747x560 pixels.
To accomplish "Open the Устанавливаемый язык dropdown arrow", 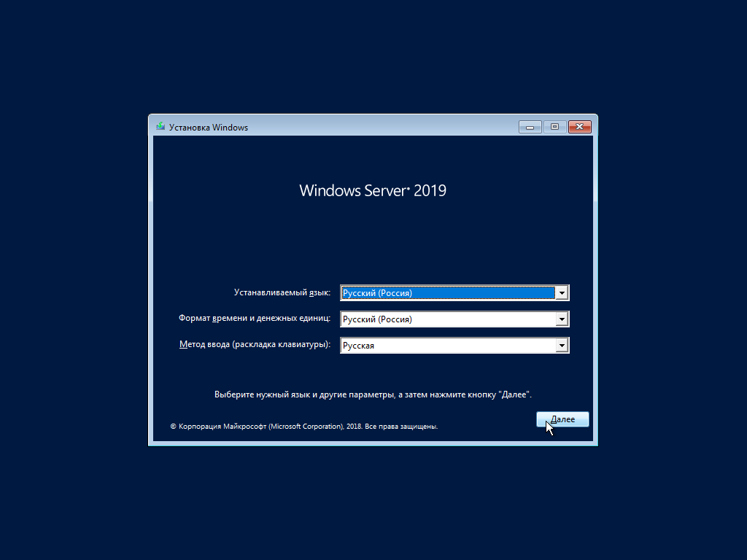I will point(562,293).
